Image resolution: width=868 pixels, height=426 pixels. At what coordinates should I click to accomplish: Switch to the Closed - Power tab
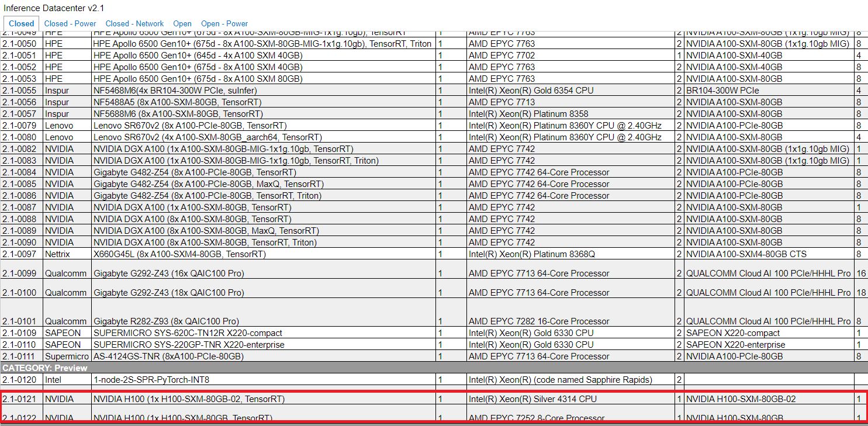[x=70, y=23]
